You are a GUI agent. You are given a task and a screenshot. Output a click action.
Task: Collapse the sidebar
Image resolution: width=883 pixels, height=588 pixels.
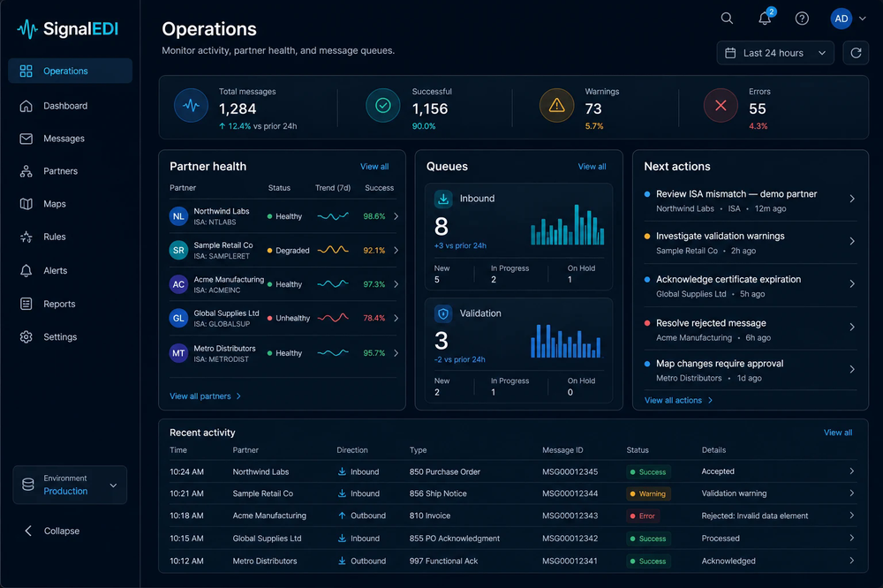click(52, 531)
